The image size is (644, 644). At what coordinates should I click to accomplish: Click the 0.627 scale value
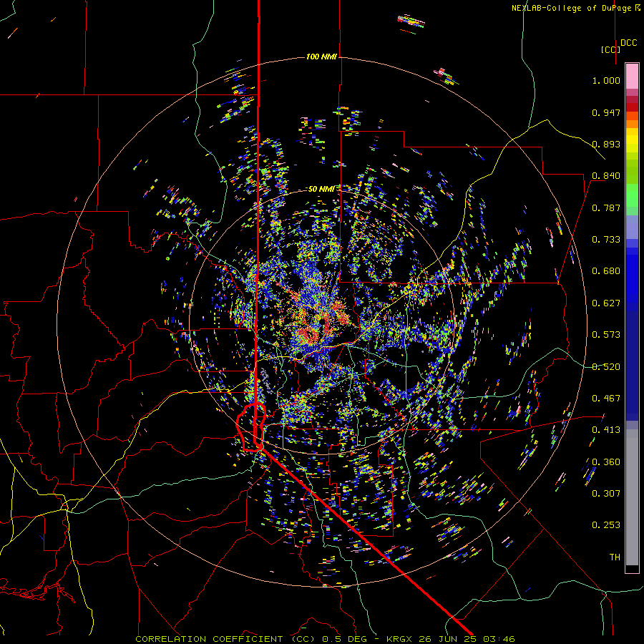coord(606,303)
